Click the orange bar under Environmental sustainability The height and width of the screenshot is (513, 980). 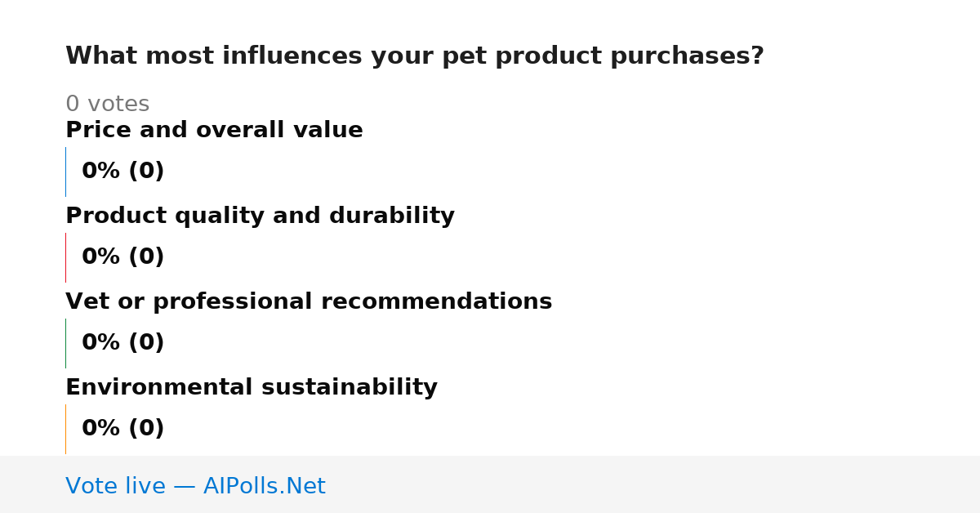[65, 429]
